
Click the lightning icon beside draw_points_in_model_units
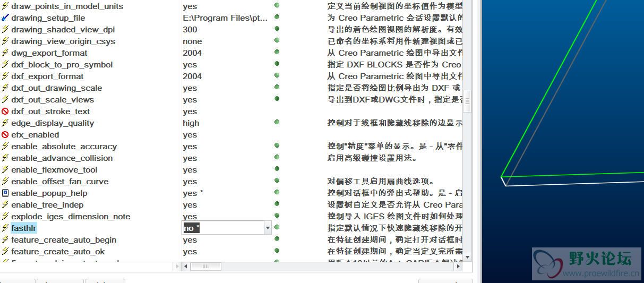click(x=5, y=6)
